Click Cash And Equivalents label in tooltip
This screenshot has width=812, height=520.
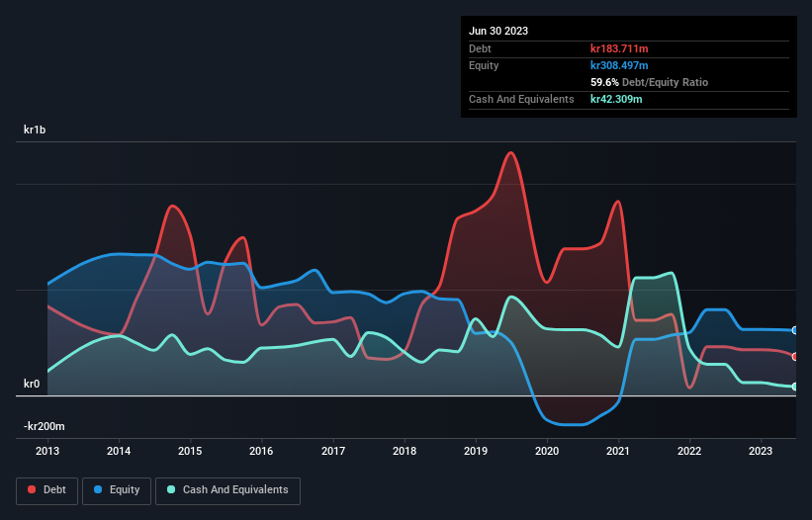tap(521, 99)
